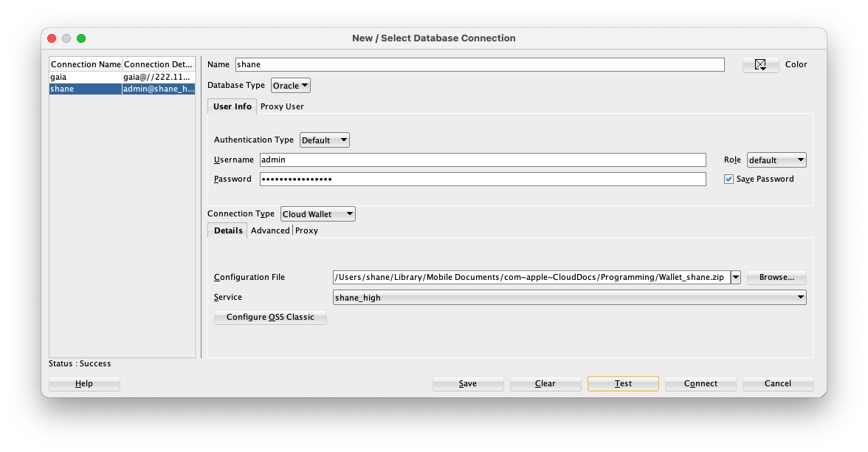Click the Connection Name column header
868x452 pixels.
tap(86, 64)
